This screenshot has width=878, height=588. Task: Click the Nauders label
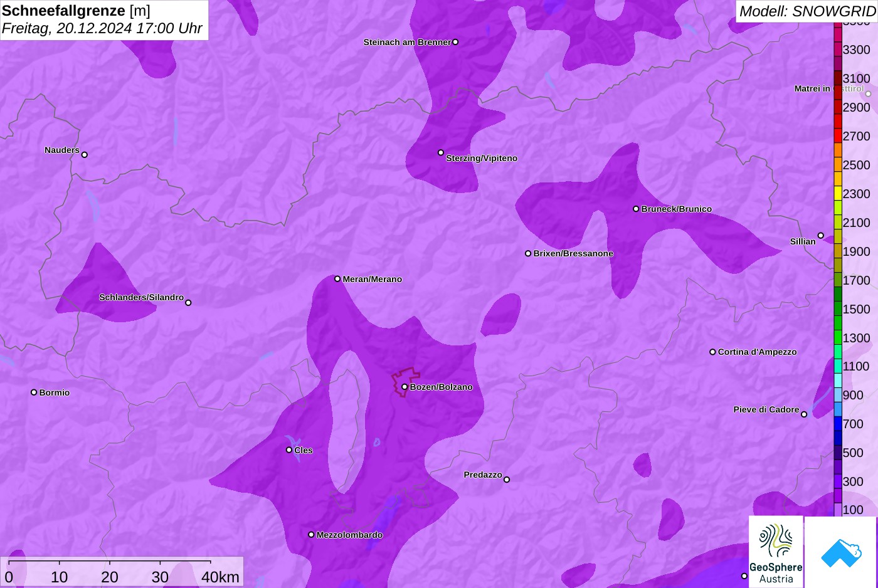(x=62, y=150)
